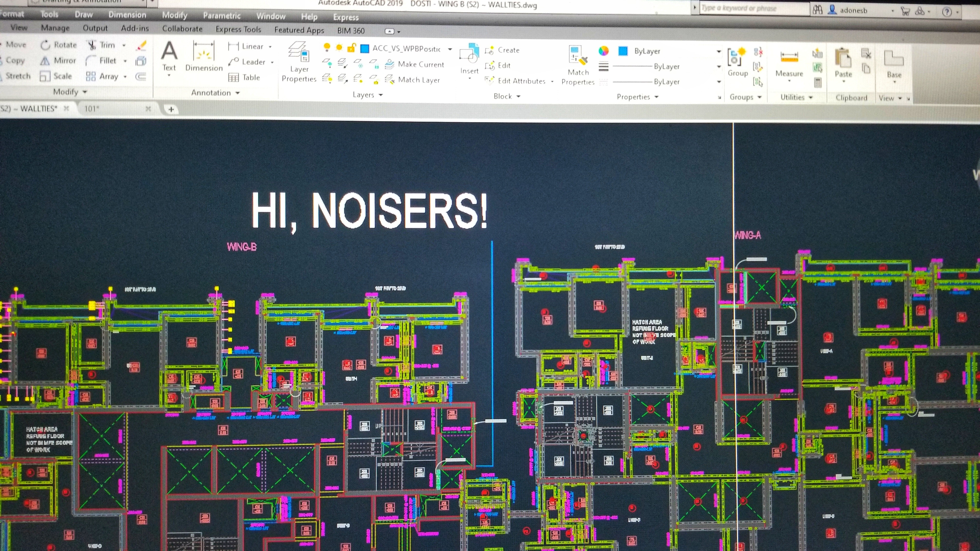Viewport: 980px width, 551px height.
Task: Toggle the layer lock padlock
Action: pos(351,48)
